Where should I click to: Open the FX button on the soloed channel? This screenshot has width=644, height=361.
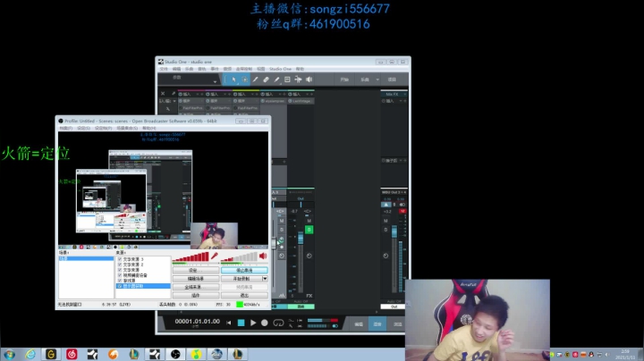pyautogui.click(x=309, y=296)
